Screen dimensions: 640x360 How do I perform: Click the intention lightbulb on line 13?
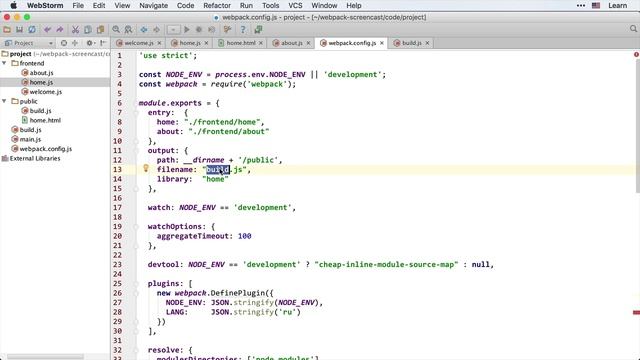click(x=146, y=168)
